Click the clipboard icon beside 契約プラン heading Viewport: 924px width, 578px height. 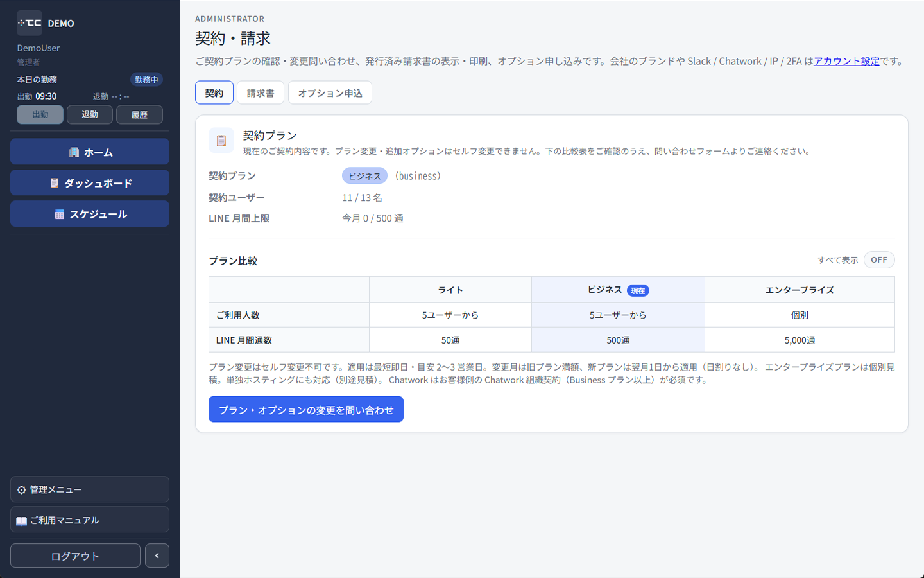[221, 141]
